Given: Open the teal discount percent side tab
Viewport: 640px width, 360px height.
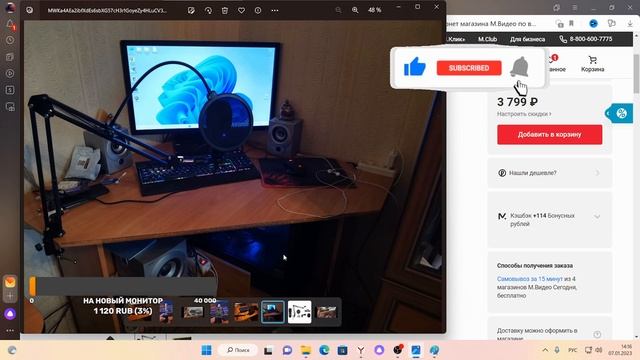Looking at the screenshot, I should click(619, 113).
